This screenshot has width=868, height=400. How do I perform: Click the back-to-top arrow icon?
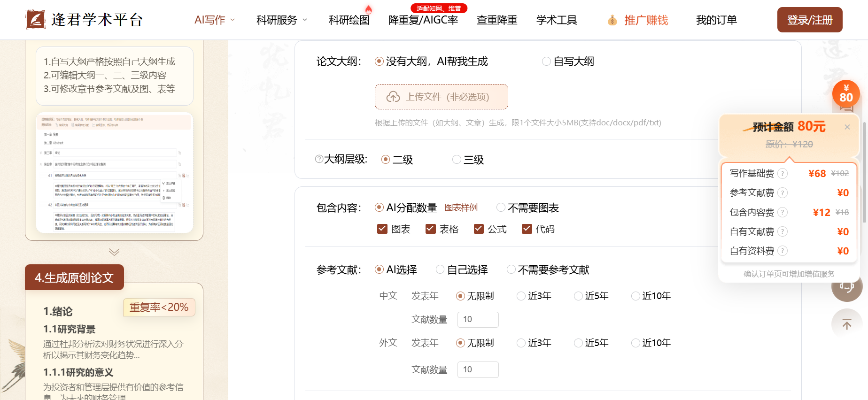point(846,324)
